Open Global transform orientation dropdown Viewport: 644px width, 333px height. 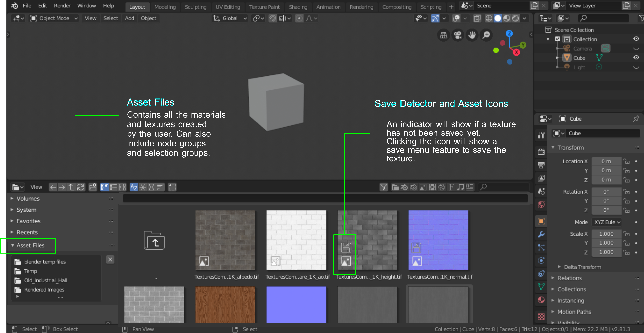coord(230,18)
